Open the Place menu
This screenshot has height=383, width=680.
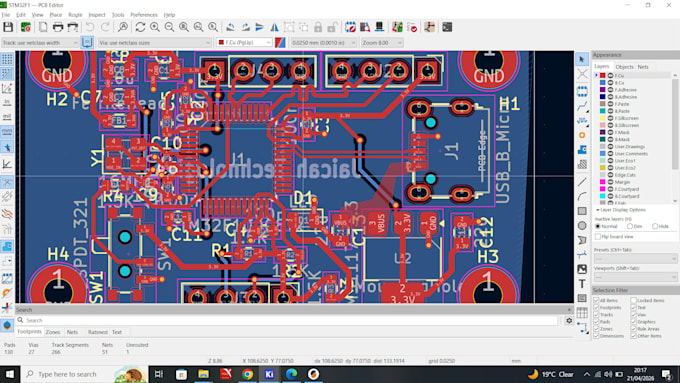coord(56,15)
